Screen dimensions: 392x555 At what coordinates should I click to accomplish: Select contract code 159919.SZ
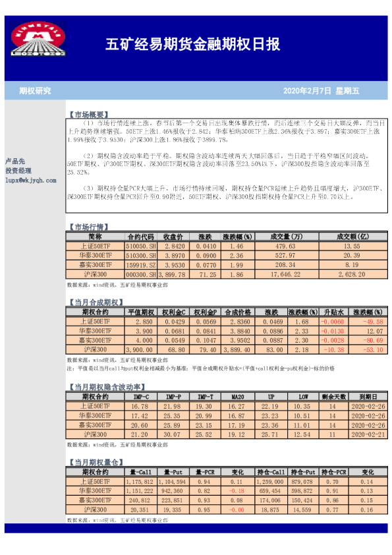141,265
